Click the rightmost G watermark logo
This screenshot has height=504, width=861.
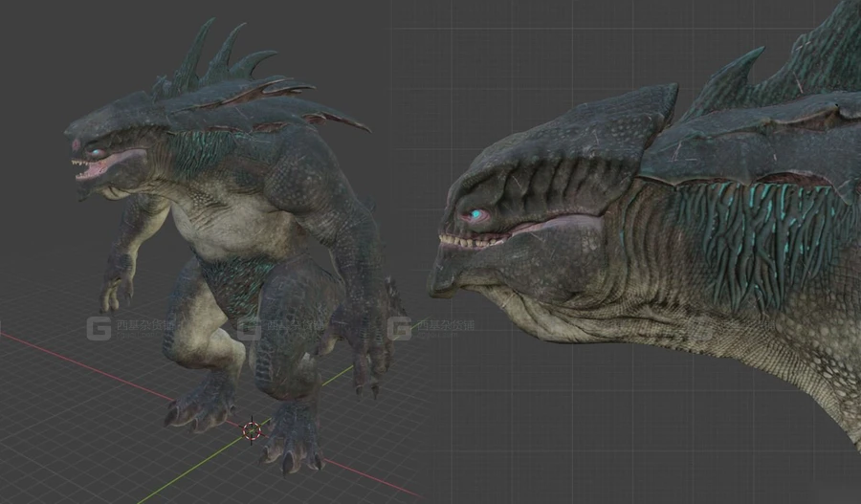coord(400,328)
